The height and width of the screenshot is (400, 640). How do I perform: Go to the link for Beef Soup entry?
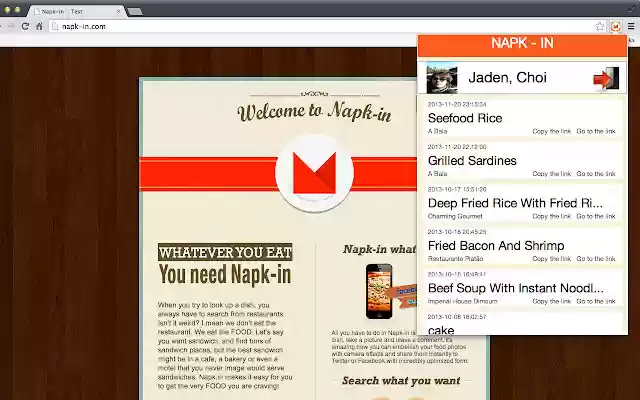click(596, 301)
